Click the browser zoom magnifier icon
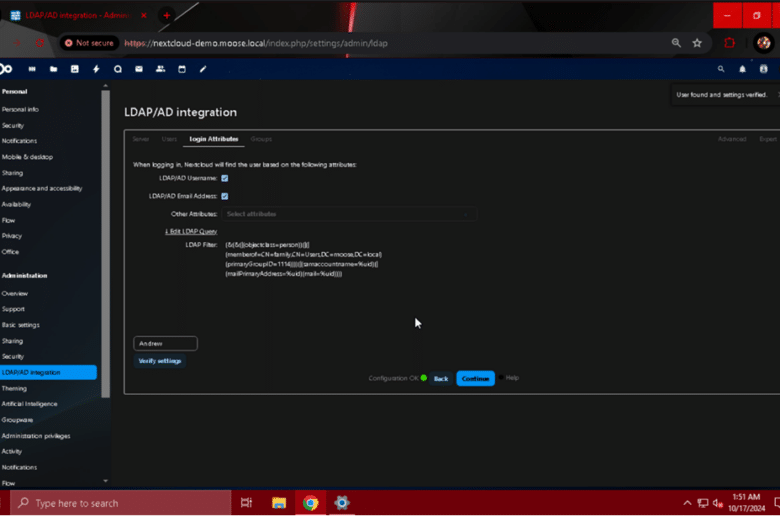The height and width of the screenshot is (516, 780). pos(676,43)
